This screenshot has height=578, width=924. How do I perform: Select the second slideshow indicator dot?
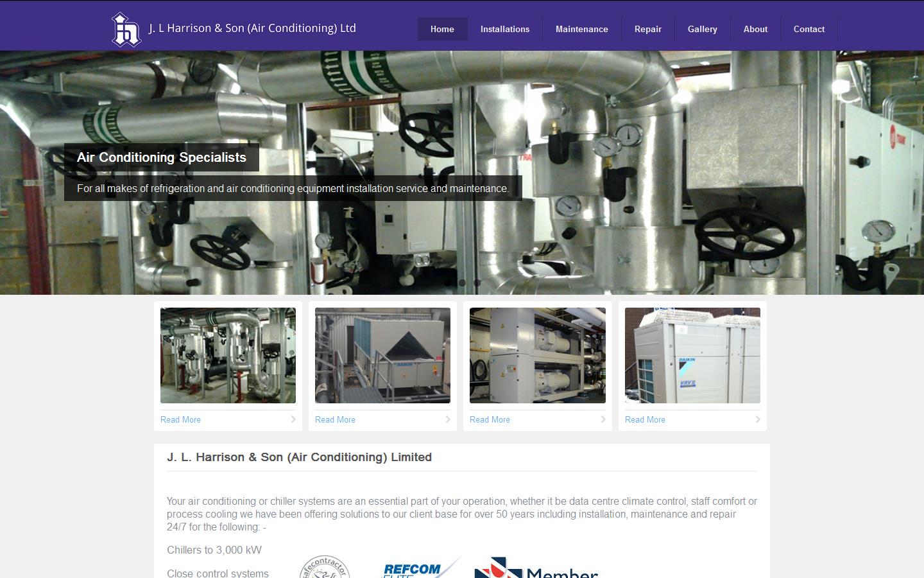pyautogui.click(x=477, y=283)
